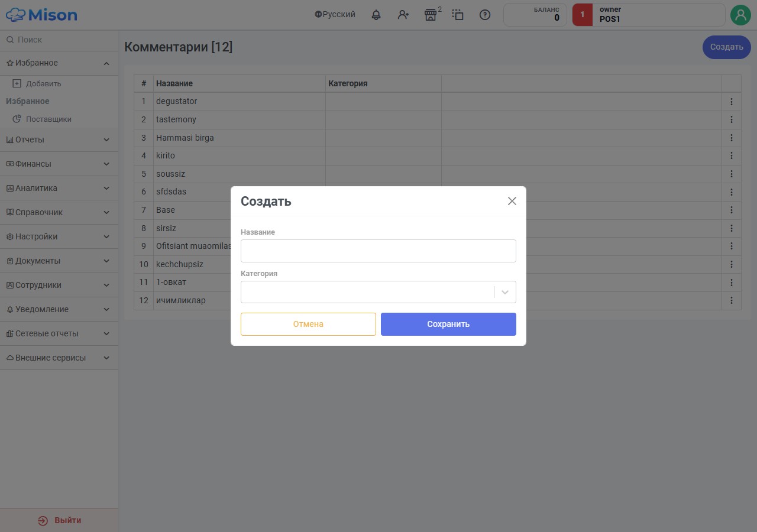Click the add user icon

tap(403, 15)
